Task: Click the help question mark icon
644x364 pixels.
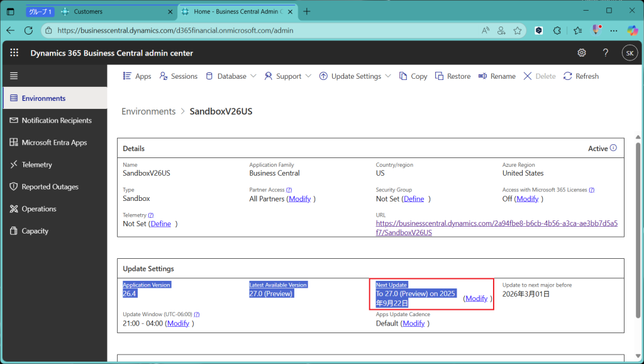Action: [606, 53]
